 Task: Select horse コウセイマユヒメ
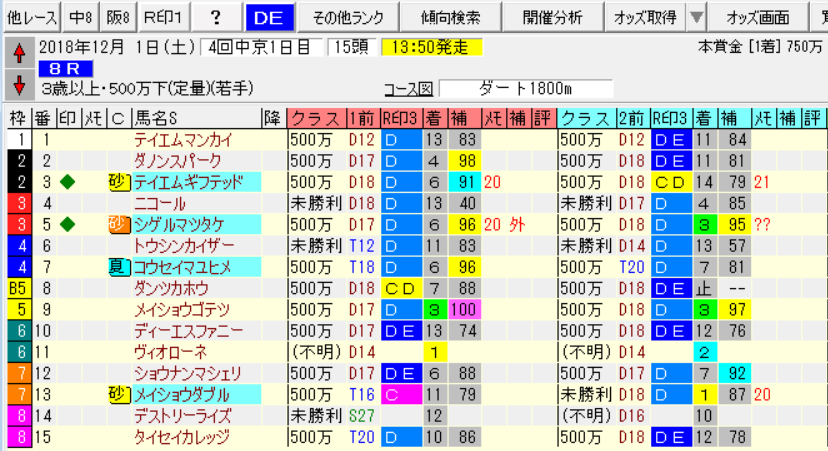click(x=182, y=267)
